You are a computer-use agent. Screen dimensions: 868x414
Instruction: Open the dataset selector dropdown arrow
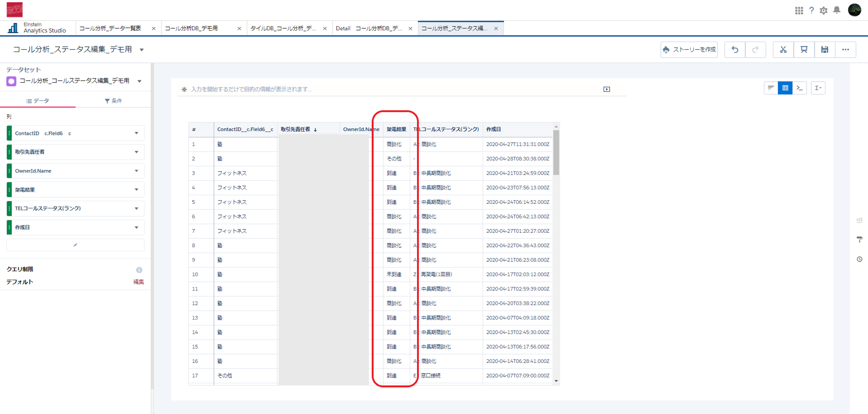coord(139,81)
